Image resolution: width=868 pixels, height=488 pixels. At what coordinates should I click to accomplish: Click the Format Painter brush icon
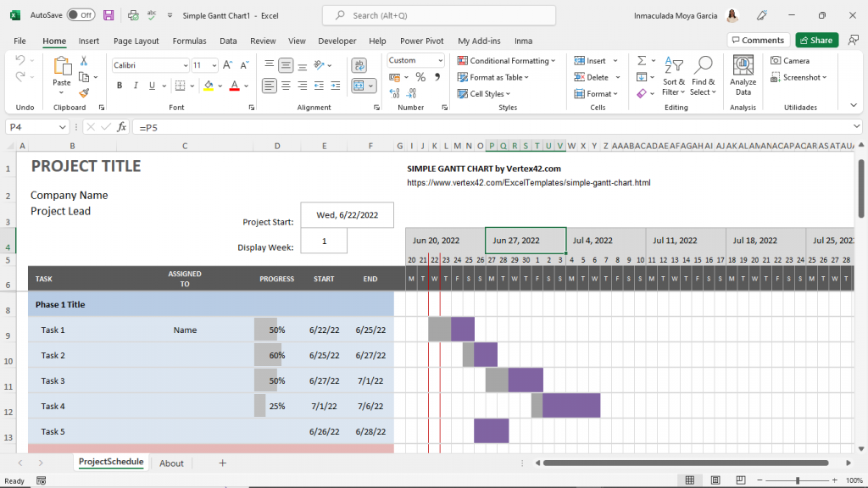click(x=84, y=93)
